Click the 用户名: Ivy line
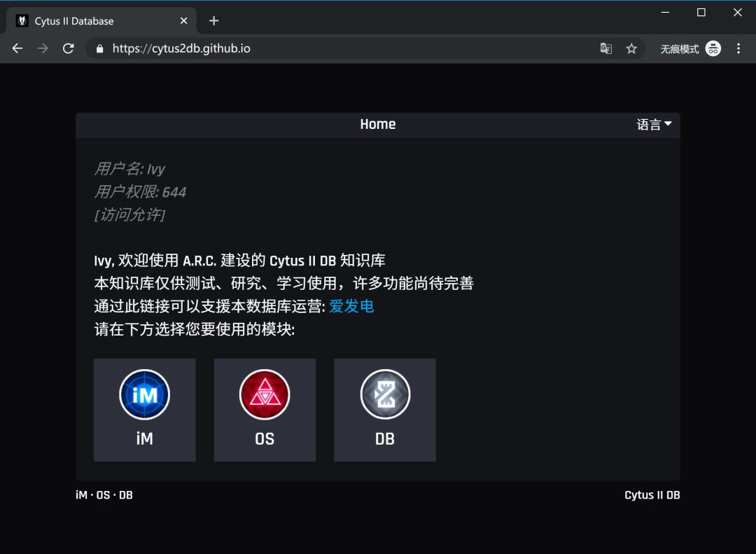Viewport: 756px width, 554px height. tap(129, 169)
